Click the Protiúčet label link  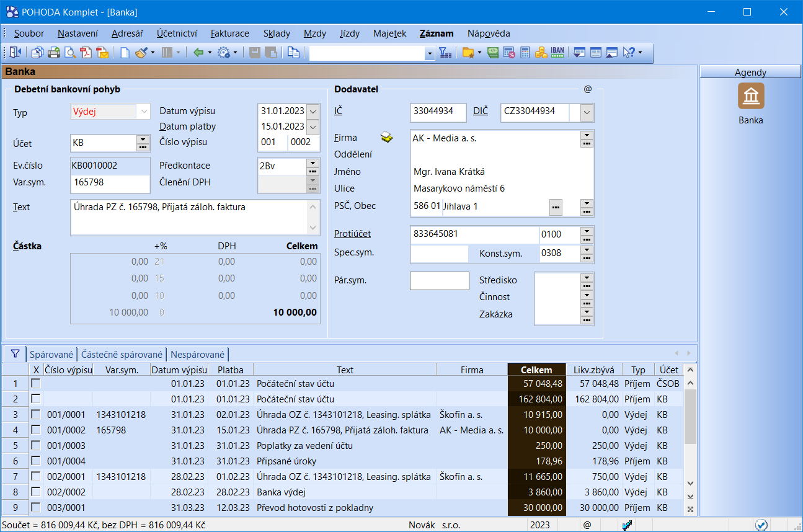click(352, 234)
